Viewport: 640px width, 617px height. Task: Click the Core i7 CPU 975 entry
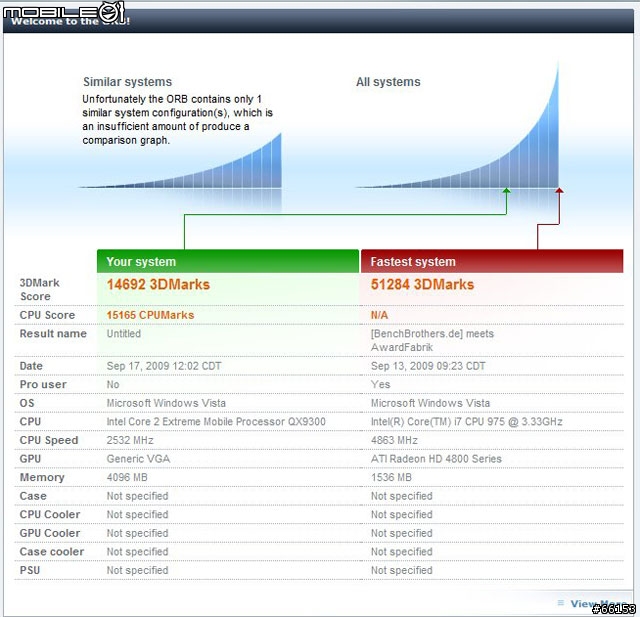(x=467, y=422)
